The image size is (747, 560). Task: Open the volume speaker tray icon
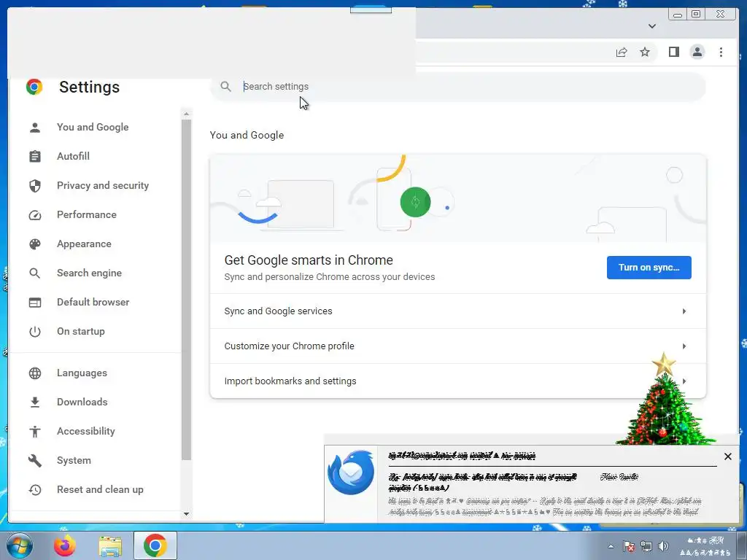pyautogui.click(x=663, y=547)
